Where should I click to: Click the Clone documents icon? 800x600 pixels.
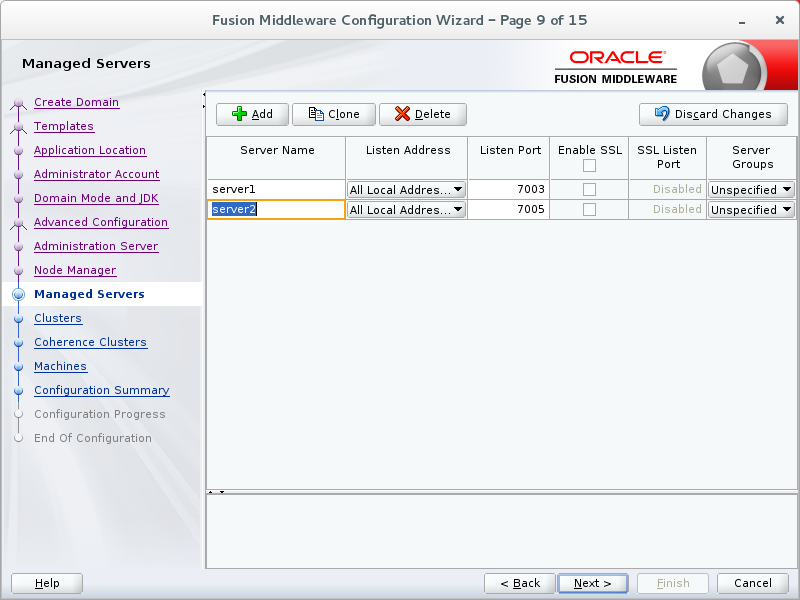tap(316, 114)
